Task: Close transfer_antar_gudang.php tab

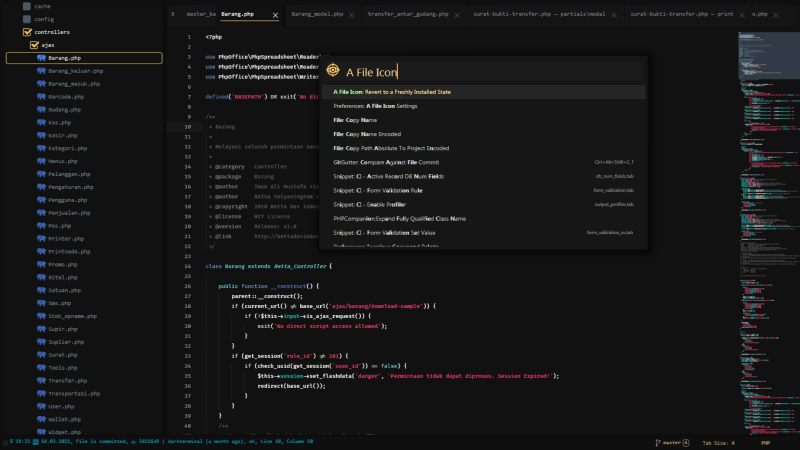Action: point(457,15)
